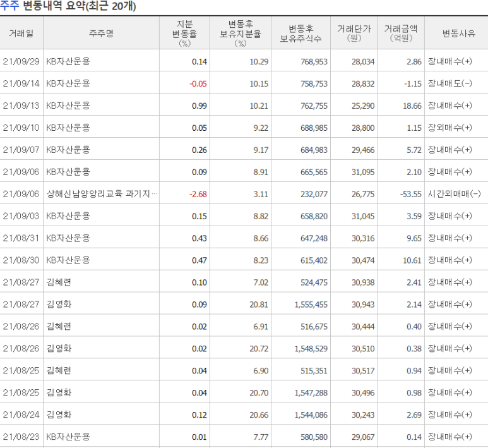The width and height of the screenshot is (488, 448).
Task: Click the reason 시간외매매(-)
Action: tap(455, 194)
